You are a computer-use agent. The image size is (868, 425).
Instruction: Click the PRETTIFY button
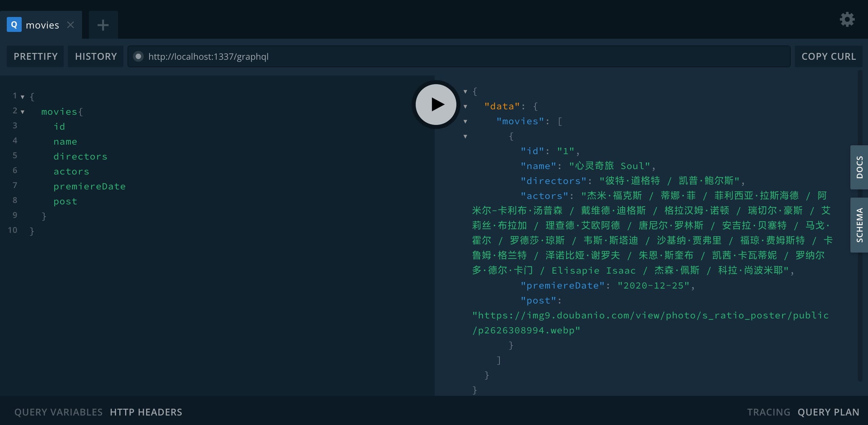point(36,56)
